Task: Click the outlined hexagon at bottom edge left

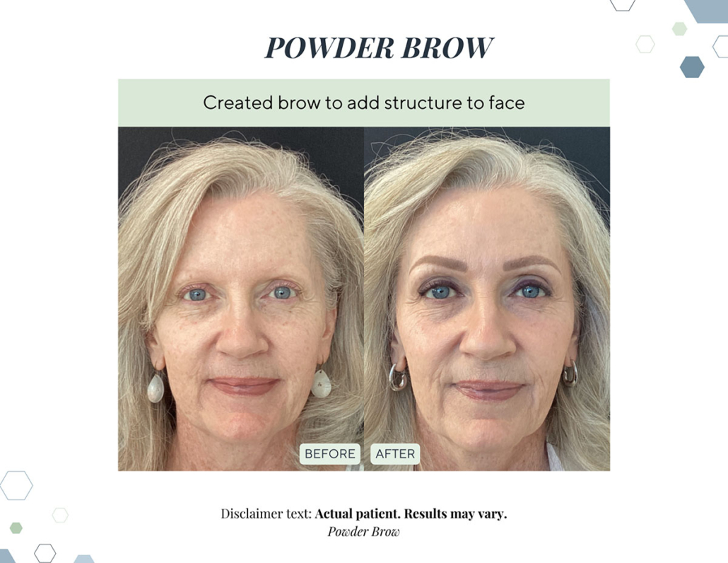Action: coord(45,553)
